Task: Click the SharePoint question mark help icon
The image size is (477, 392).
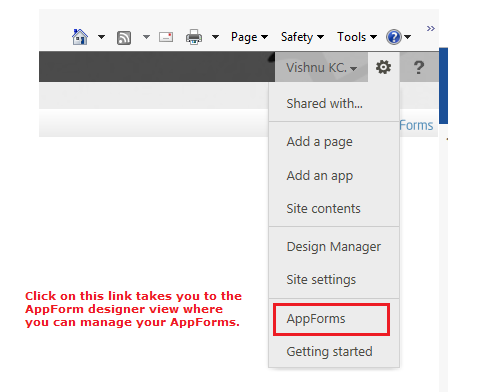Action: point(419,68)
